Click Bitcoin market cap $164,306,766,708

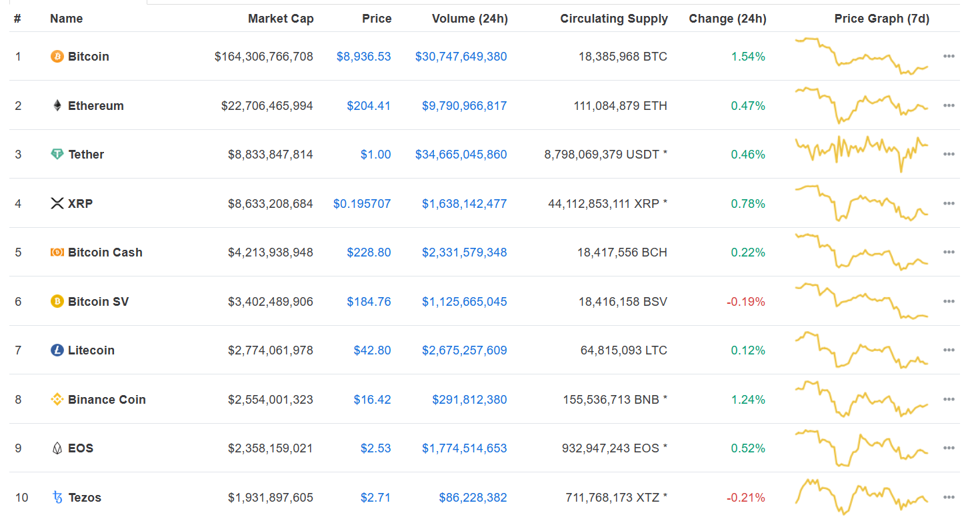pyautogui.click(x=264, y=57)
